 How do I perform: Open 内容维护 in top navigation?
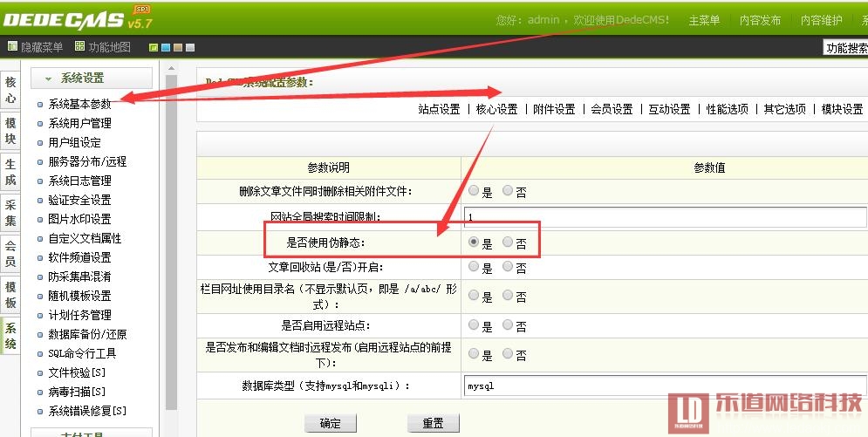point(822,20)
